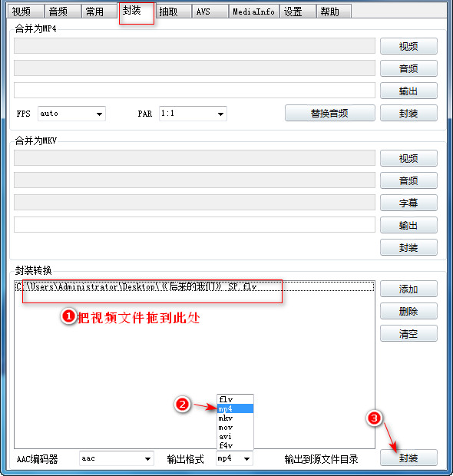The height and width of the screenshot is (476, 453).
Task: Click 音频 button in 合并为MP4 section
Action: [408, 68]
